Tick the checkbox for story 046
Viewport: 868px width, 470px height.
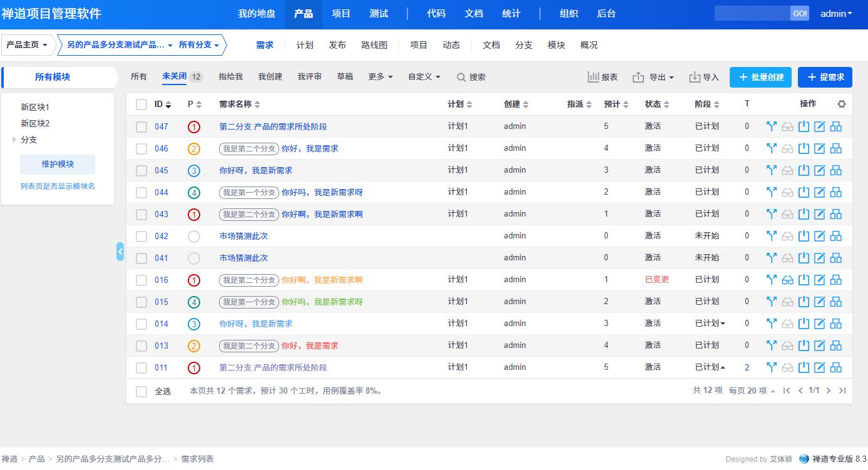click(x=141, y=148)
